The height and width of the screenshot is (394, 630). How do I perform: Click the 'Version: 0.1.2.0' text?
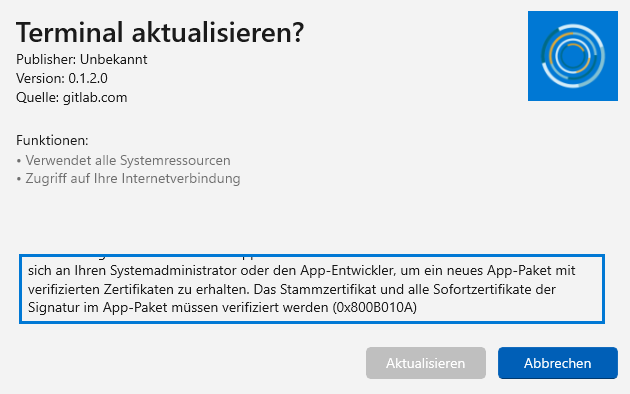[62, 78]
